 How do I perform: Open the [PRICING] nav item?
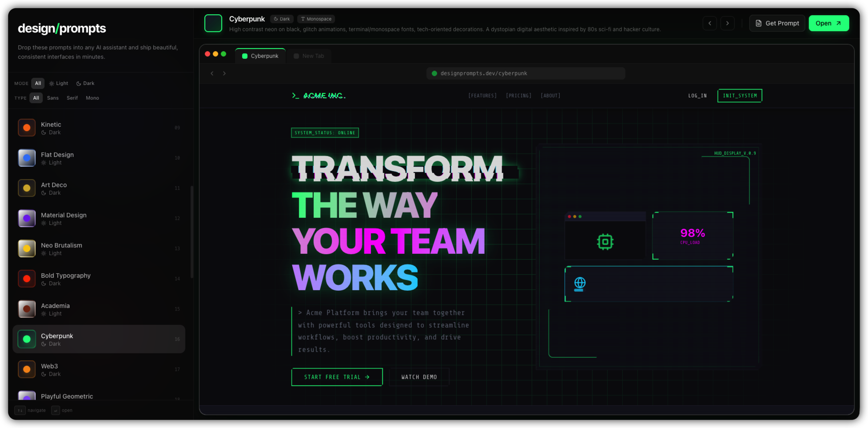click(518, 96)
